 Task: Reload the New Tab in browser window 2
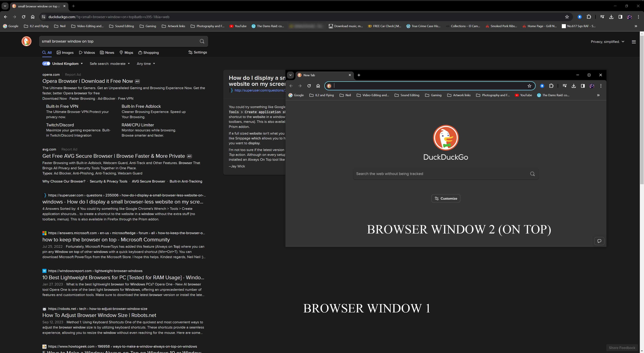309,86
